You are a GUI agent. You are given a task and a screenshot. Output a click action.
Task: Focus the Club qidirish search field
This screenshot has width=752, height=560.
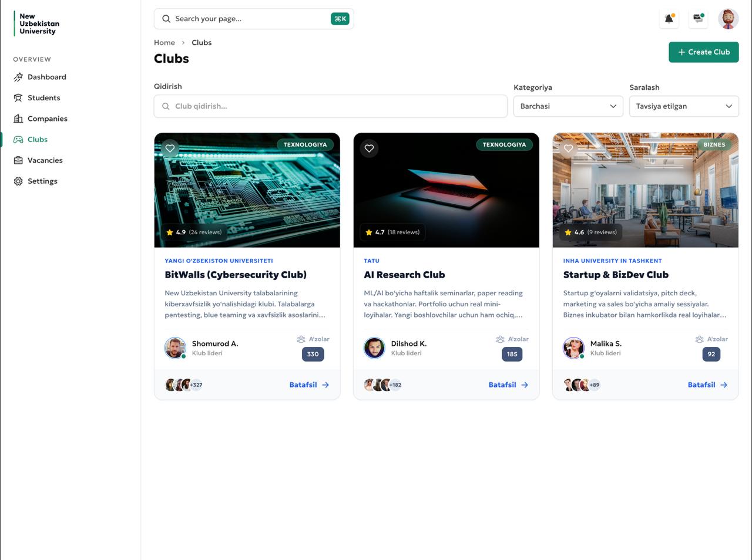coord(330,106)
